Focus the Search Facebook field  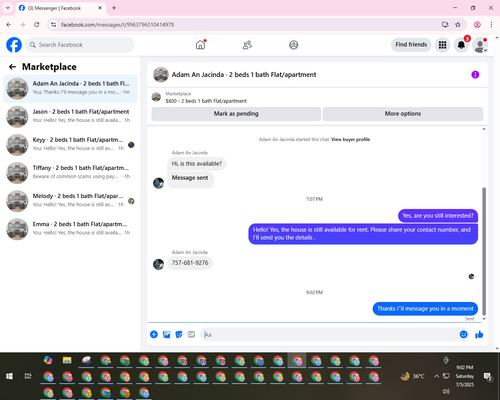pyautogui.click(x=80, y=45)
